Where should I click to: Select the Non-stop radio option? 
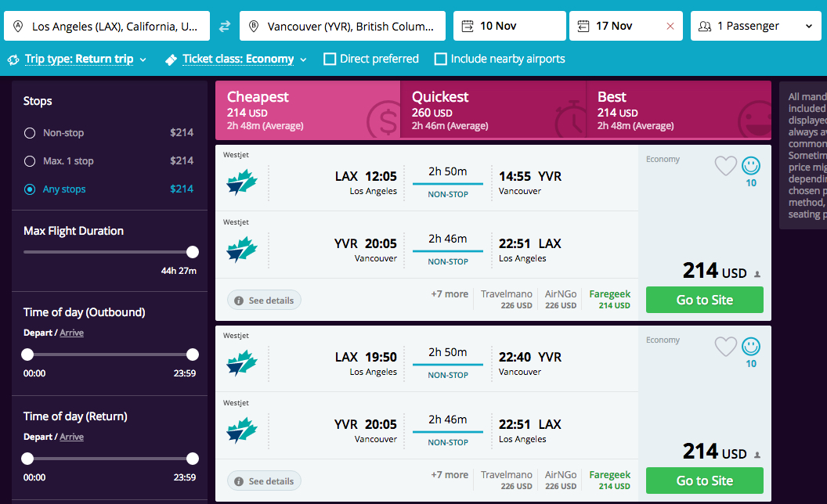click(x=30, y=133)
